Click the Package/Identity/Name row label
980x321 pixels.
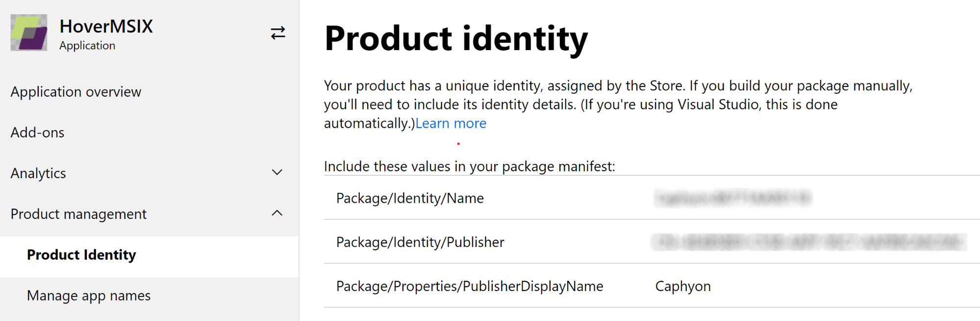[410, 198]
